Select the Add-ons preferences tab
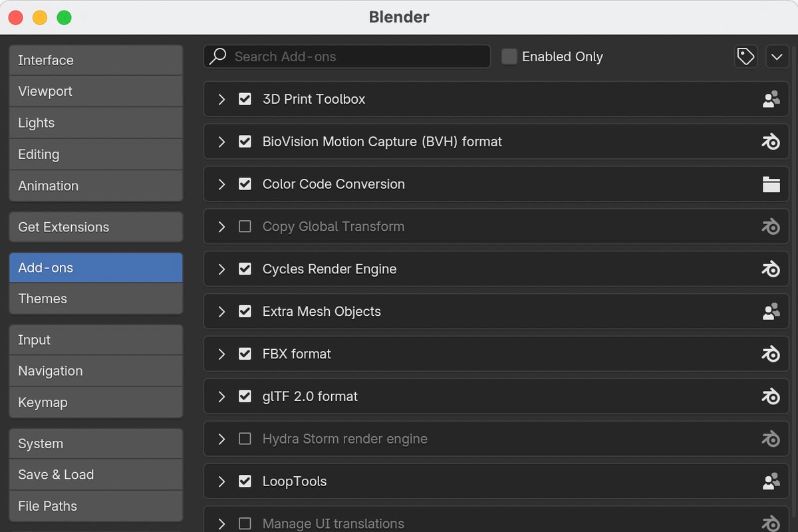Viewport: 798px width, 532px height. [x=96, y=268]
